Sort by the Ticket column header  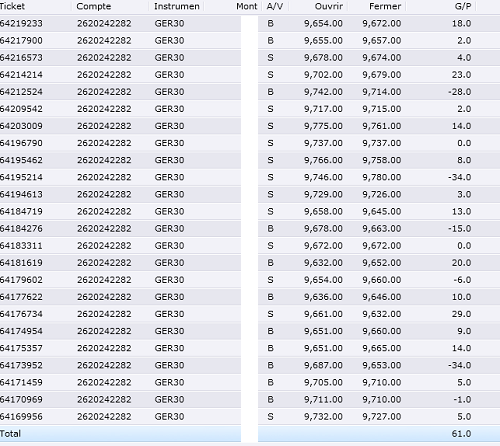pos(12,6)
